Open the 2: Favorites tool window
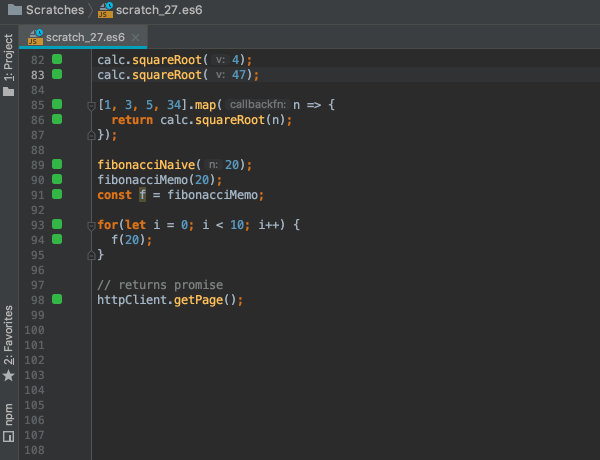The image size is (600, 460). pyautogui.click(x=8, y=343)
